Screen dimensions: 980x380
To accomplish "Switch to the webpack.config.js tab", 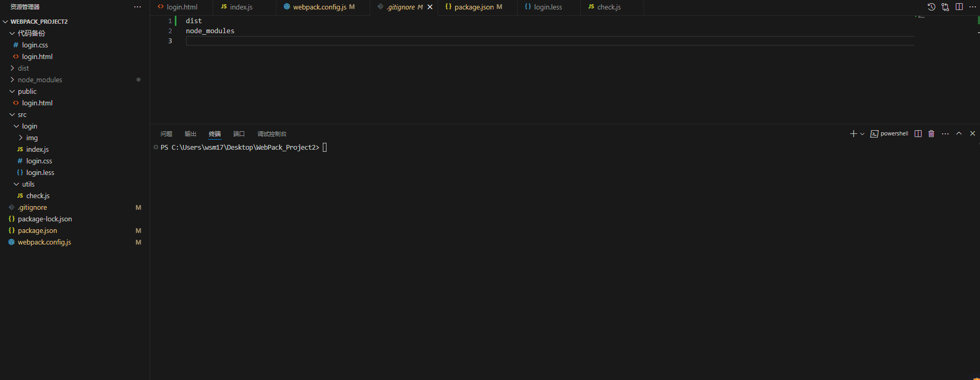I will click(319, 7).
